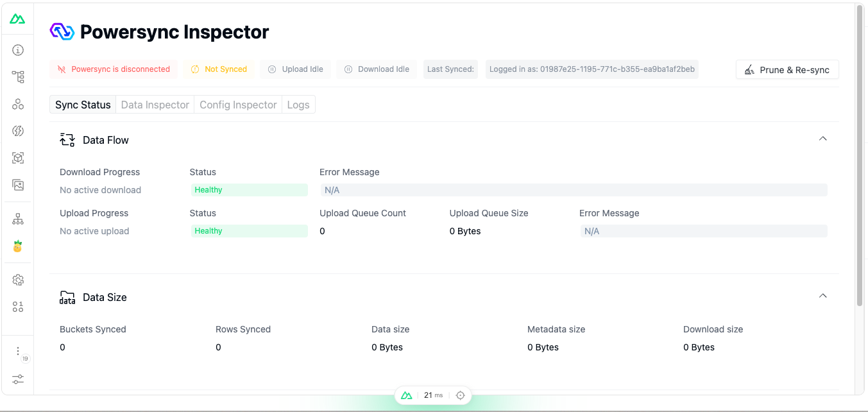The image size is (868, 412).
Task: Collapse the Data Flow section chevron
Action: pyautogui.click(x=822, y=139)
